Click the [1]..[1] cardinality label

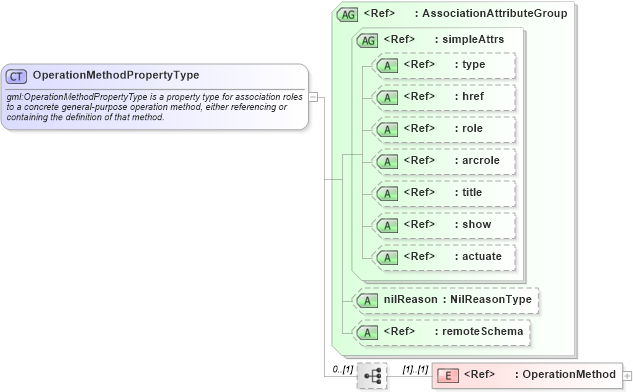(x=415, y=369)
